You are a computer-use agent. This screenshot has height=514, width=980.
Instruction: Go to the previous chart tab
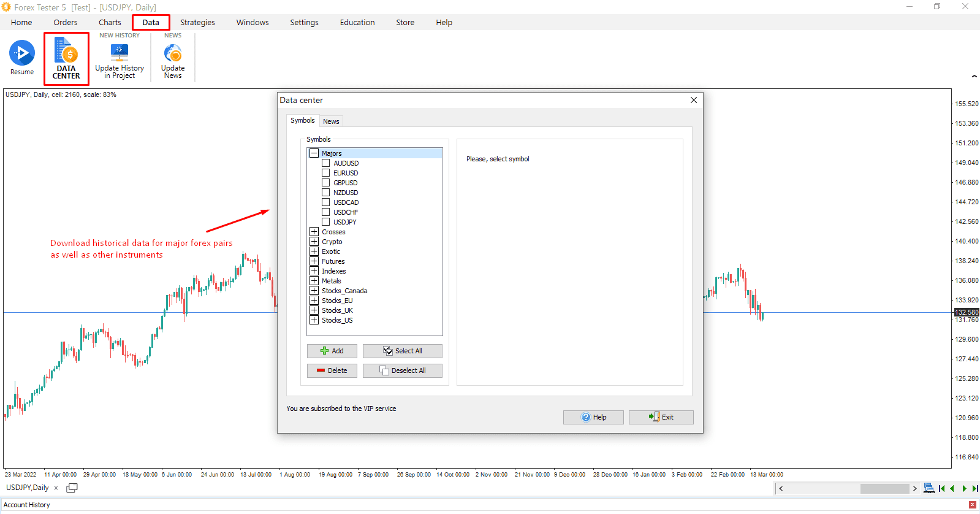tap(952, 488)
